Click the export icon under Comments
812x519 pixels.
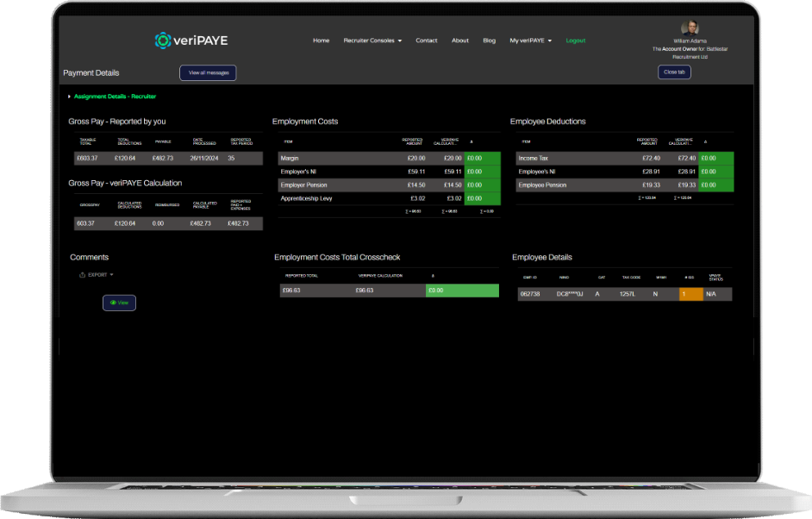coord(82,275)
